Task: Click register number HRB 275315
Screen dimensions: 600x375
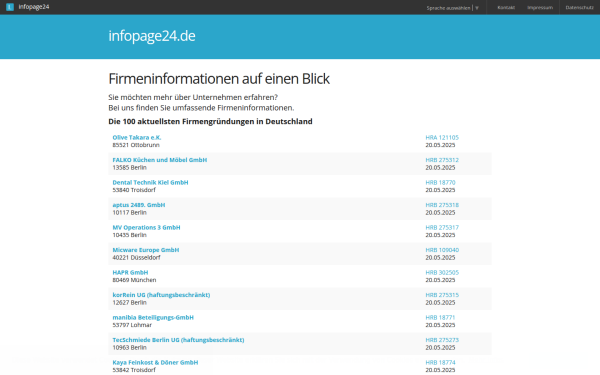Action: (x=442, y=295)
